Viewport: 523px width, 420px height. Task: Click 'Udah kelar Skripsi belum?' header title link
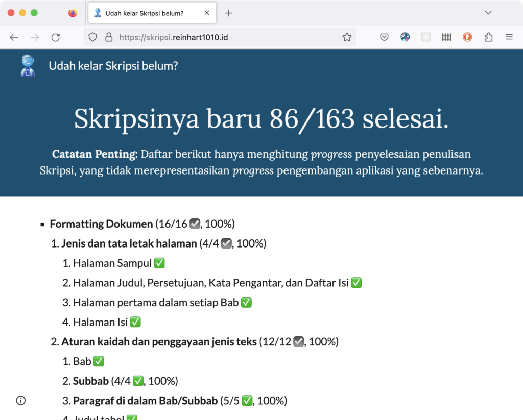click(113, 66)
